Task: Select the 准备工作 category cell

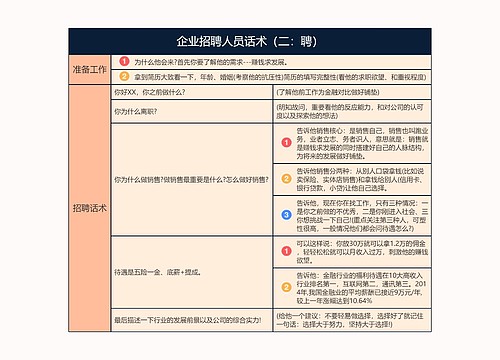Action: 89,70
